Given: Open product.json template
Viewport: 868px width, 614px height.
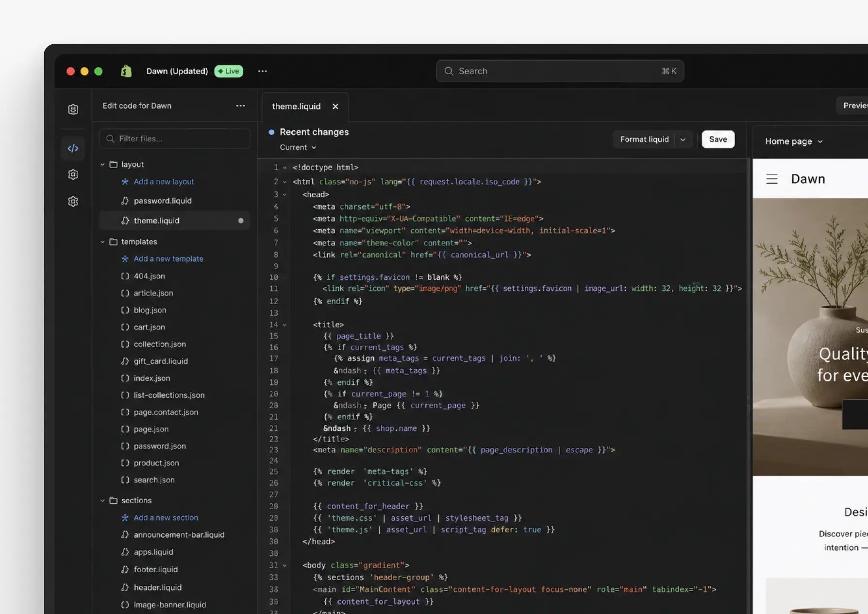Looking at the screenshot, I should (x=156, y=463).
